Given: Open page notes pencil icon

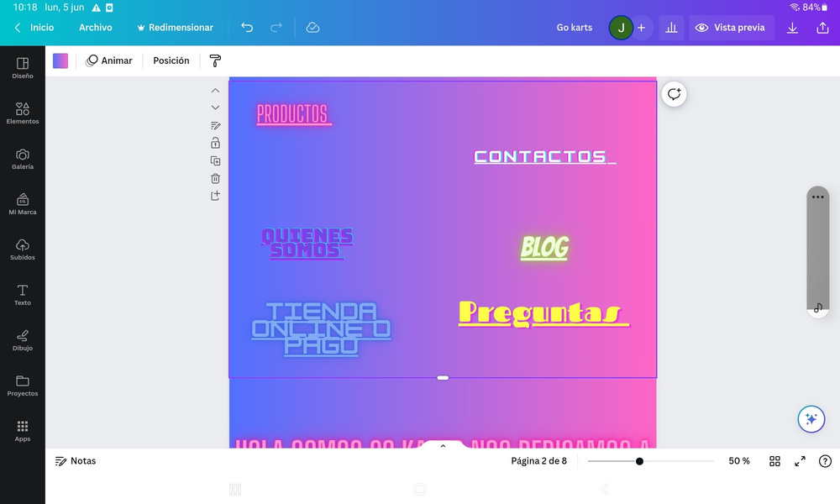Looking at the screenshot, I should coord(215,125).
